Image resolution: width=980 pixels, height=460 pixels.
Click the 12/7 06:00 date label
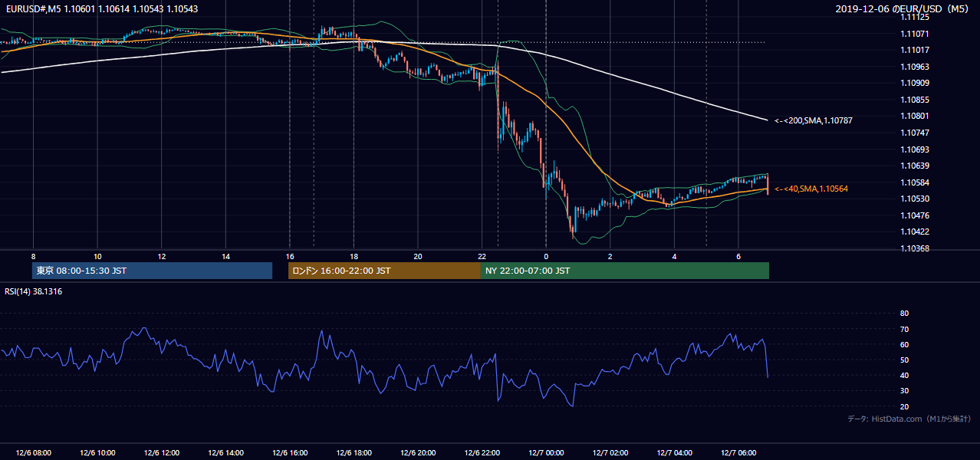tap(738, 453)
